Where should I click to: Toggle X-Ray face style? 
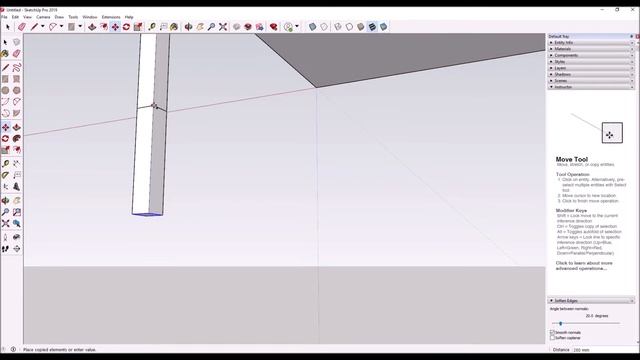tap(312, 27)
